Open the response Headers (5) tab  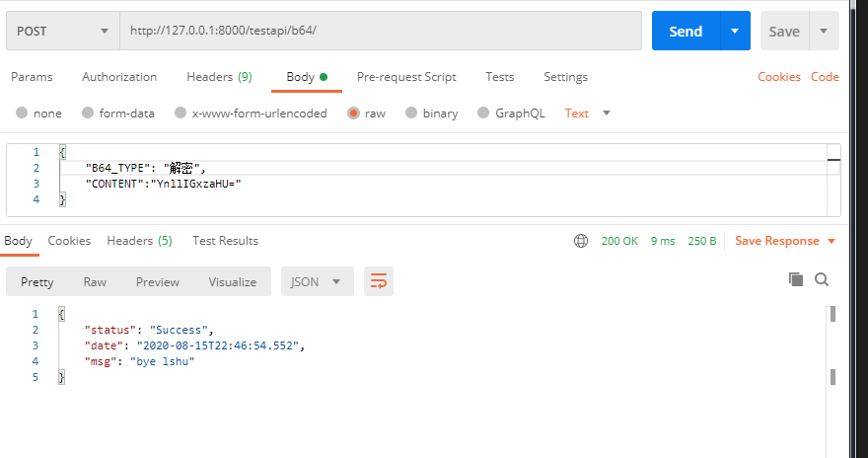[x=139, y=241]
